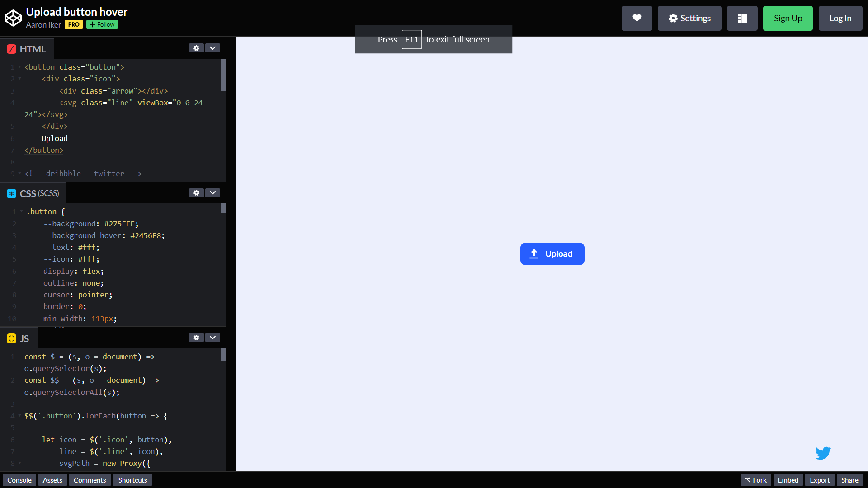Click the CodePen logo icon
Screen dimensions: 868x488
(x=13, y=18)
